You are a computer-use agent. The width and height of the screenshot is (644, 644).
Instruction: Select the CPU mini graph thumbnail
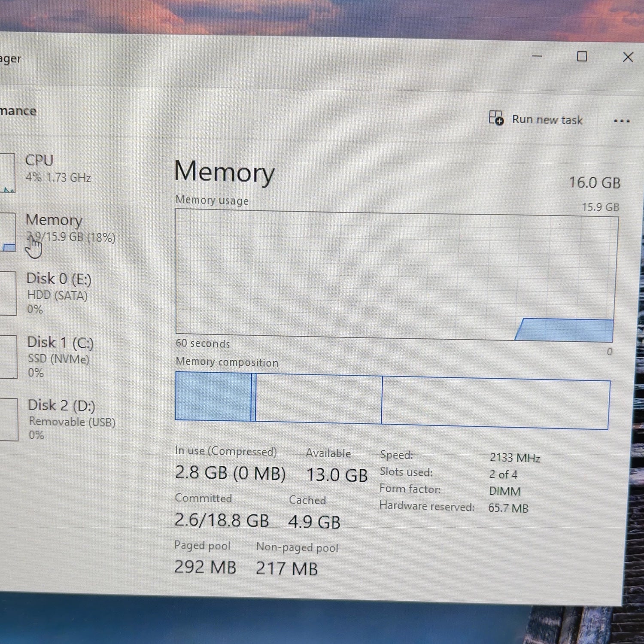pos(8,173)
